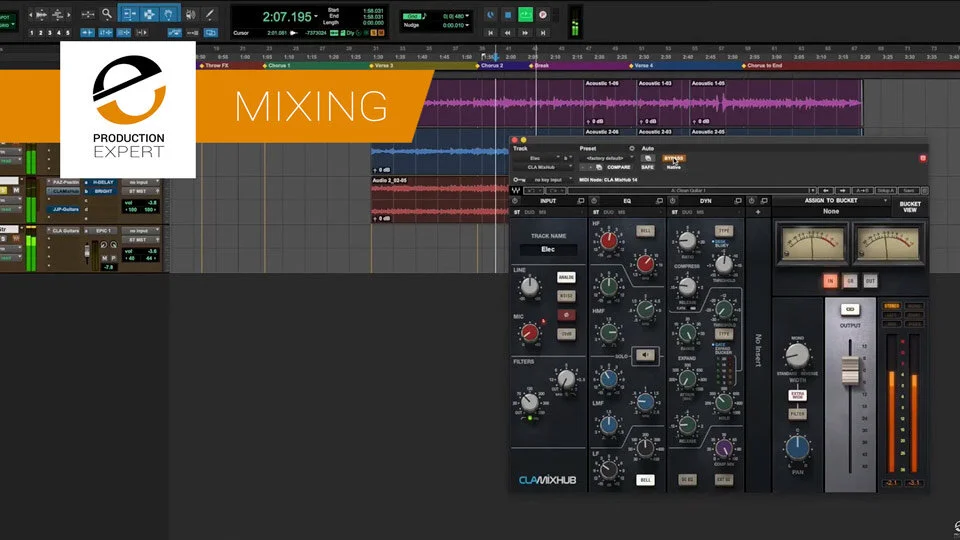
Task: Open the factory default preset dropdown
Action: [x=606, y=158]
